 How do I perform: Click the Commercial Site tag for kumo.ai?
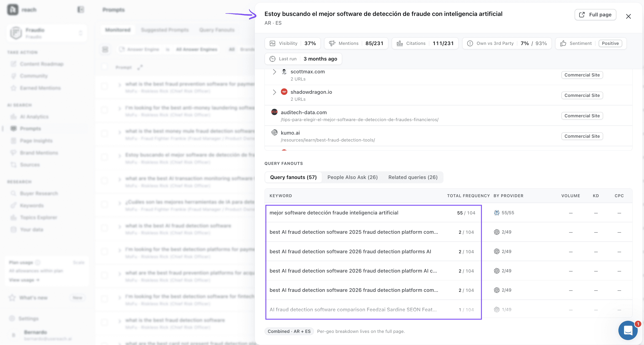click(x=582, y=136)
